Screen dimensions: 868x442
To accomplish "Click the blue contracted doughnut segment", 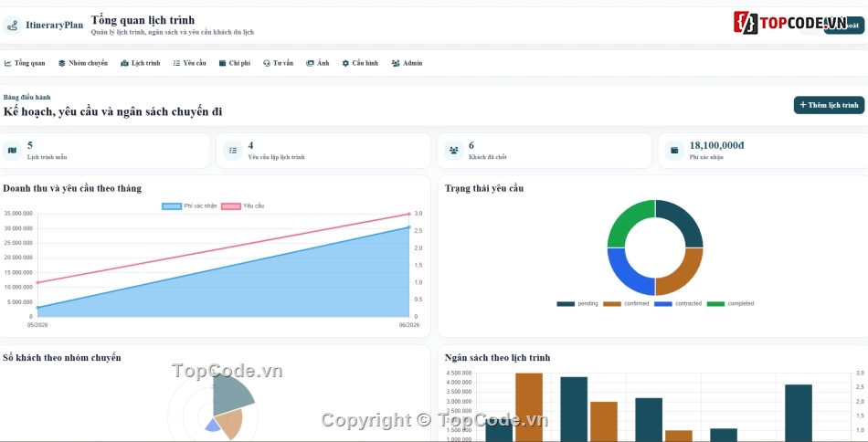I will (x=629, y=274).
